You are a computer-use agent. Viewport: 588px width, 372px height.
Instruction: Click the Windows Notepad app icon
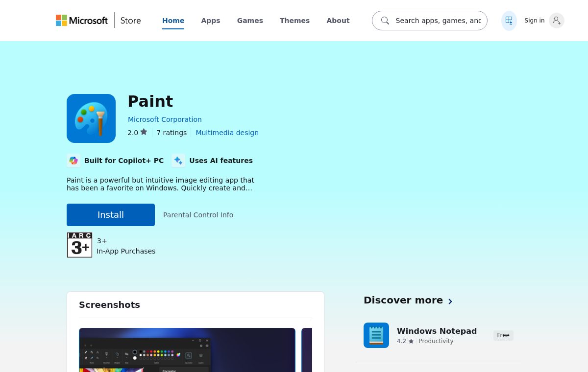point(376,335)
